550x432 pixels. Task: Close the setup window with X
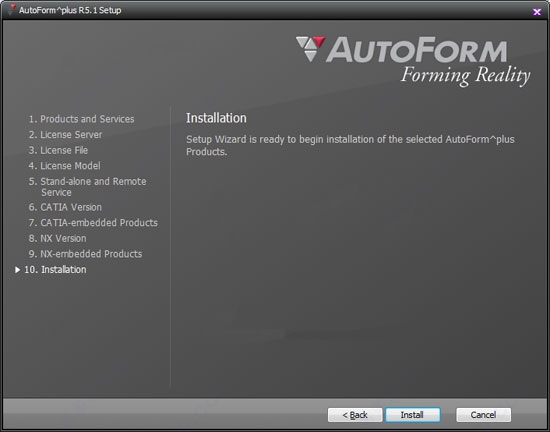[537, 12]
